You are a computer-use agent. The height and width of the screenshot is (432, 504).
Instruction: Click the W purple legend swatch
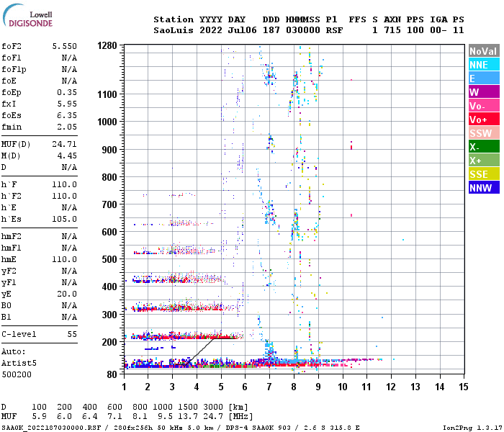coord(484,92)
